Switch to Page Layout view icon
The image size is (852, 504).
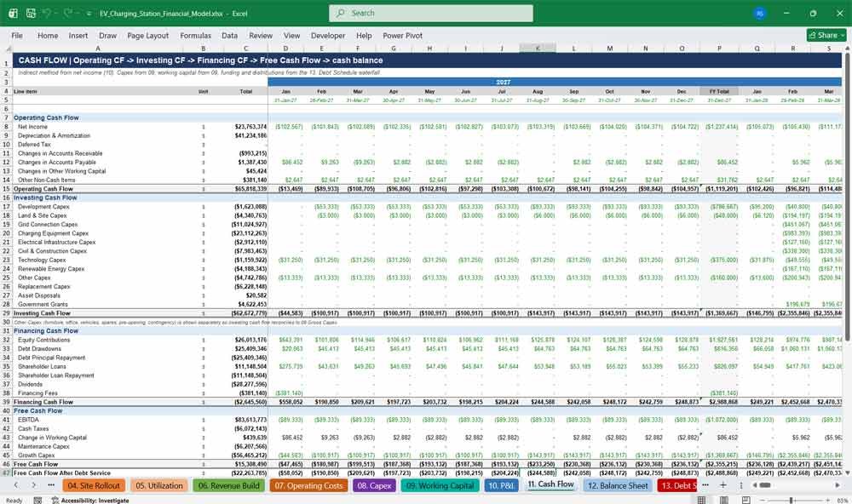(723, 500)
